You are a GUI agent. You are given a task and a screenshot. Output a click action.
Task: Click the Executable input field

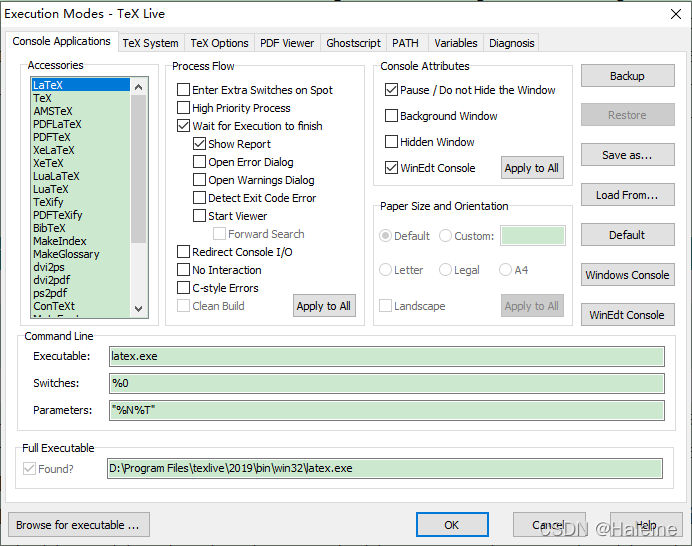[387, 356]
